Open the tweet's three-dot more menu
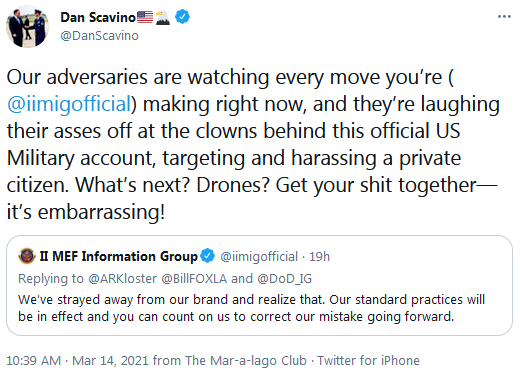The width and height of the screenshot is (520, 379). [x=504, y=17]
